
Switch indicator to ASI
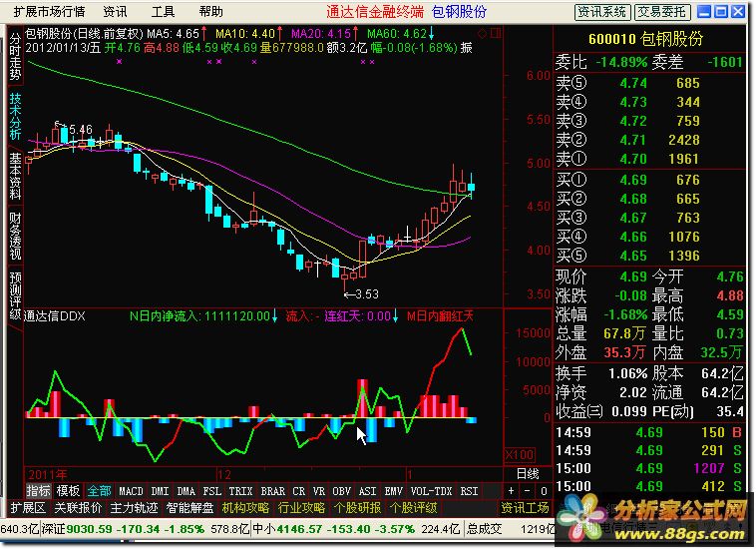367,491
